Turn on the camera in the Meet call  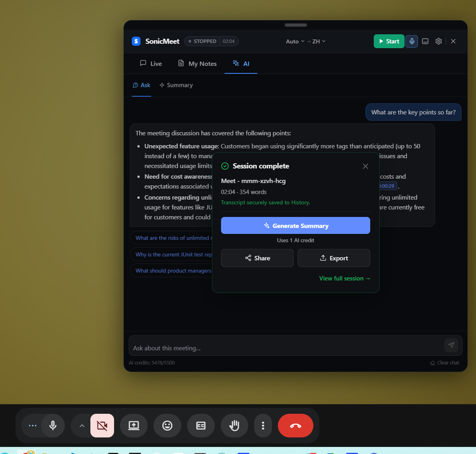102,426
